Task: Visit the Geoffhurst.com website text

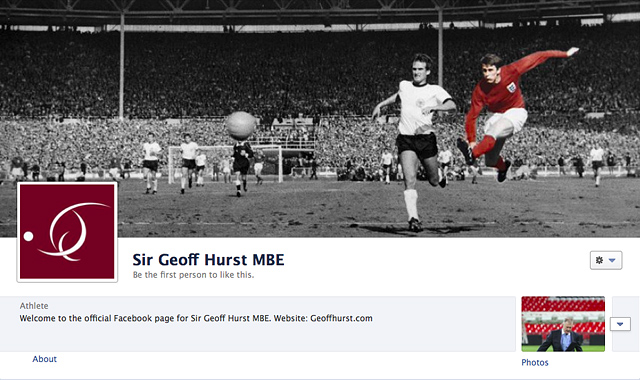Action: (341, 318)
